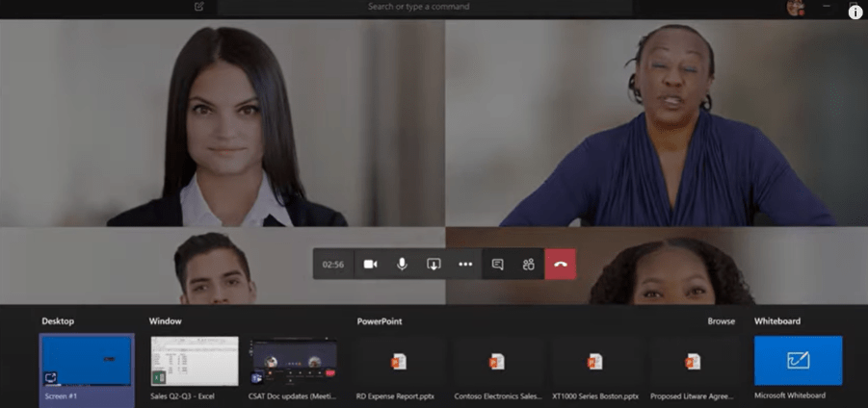Viewport: 868px width, 408px height.
Task: Click the PowerPoint section heading
Action: click(x=380, y=321)
